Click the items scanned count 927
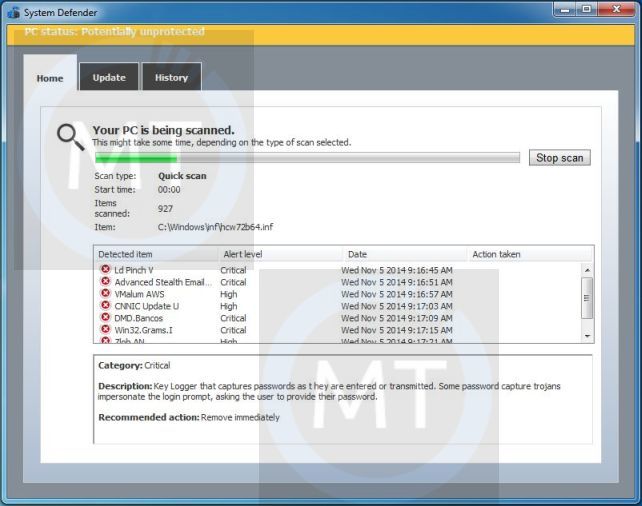This screenshot has height=506, width=642. pos(165,209)
